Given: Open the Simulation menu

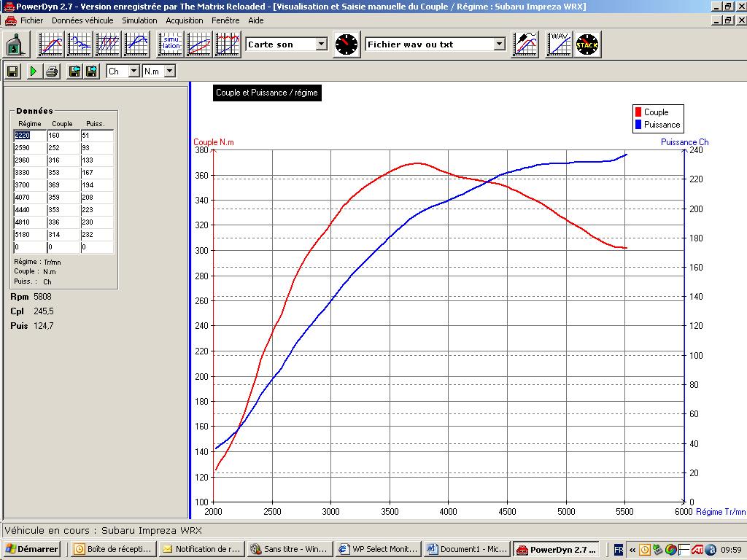Looking at the screenshot, I should point(139,20).
